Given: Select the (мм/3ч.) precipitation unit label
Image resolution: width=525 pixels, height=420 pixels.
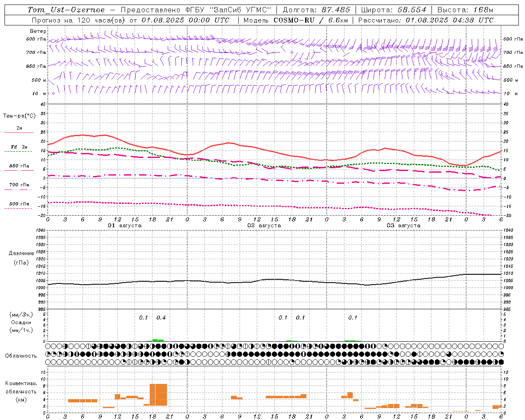Looking at the screenshot, I should 21,315.
